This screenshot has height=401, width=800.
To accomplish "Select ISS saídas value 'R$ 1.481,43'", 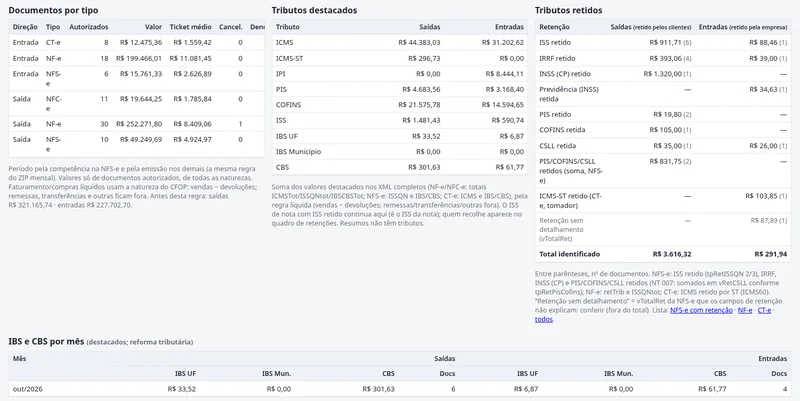I will pos(421,120).
